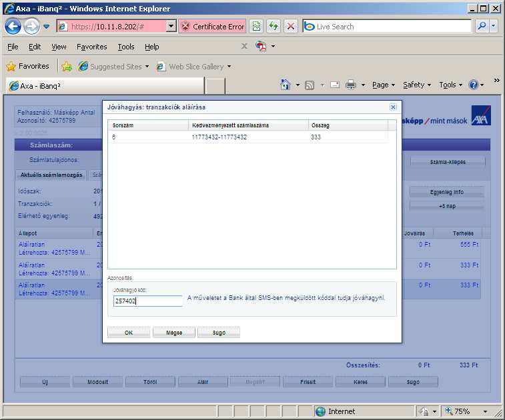Click the Jóváhagyó kód input field
Image resolution: width=505 pixels, height=420 pixels.
pos(148,301)
